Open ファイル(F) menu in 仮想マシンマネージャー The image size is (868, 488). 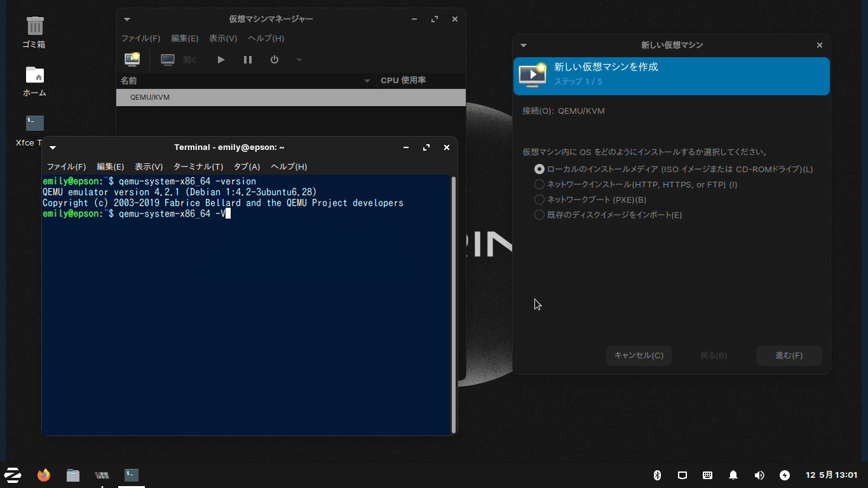point(141,38)
